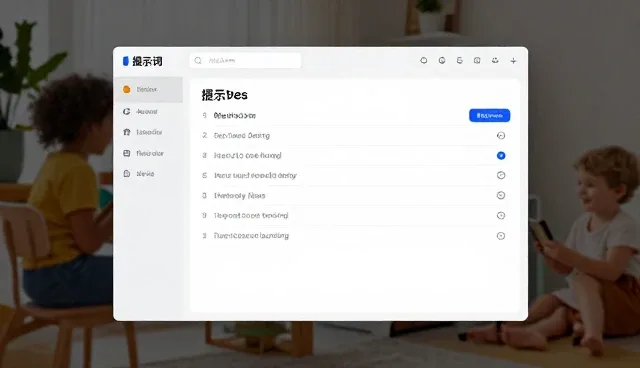640x368 pixels.
Task: Click the circle icon in list row number 9
Action: pyautogui.click(x=501, y=215)
